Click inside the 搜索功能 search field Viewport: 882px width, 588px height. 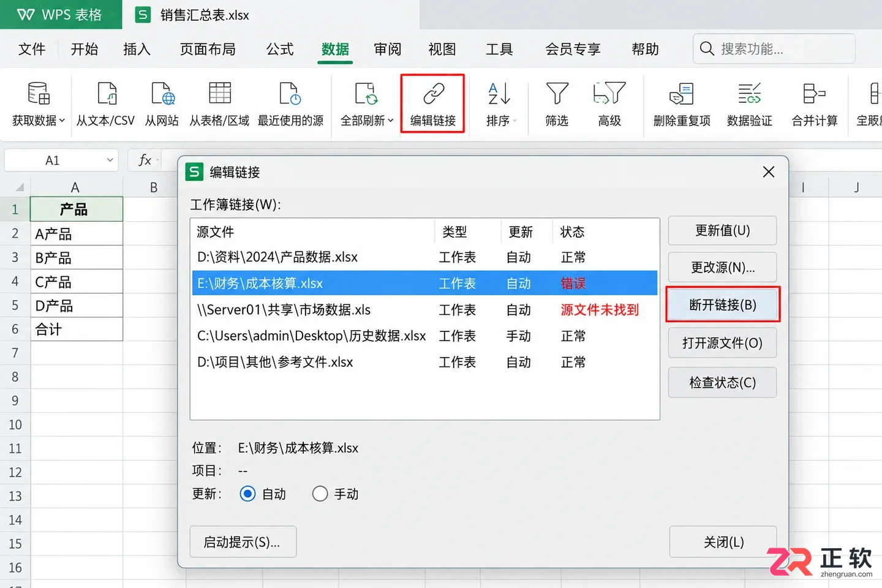tap(774, 49)
